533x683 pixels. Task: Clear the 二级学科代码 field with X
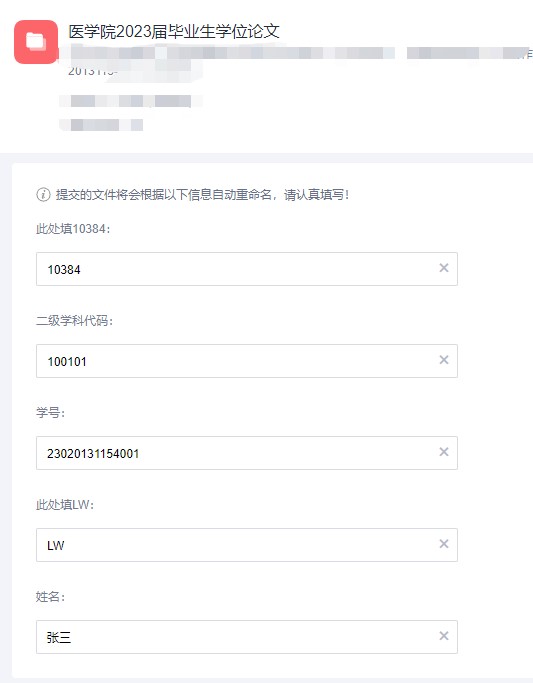pos(444,360)
